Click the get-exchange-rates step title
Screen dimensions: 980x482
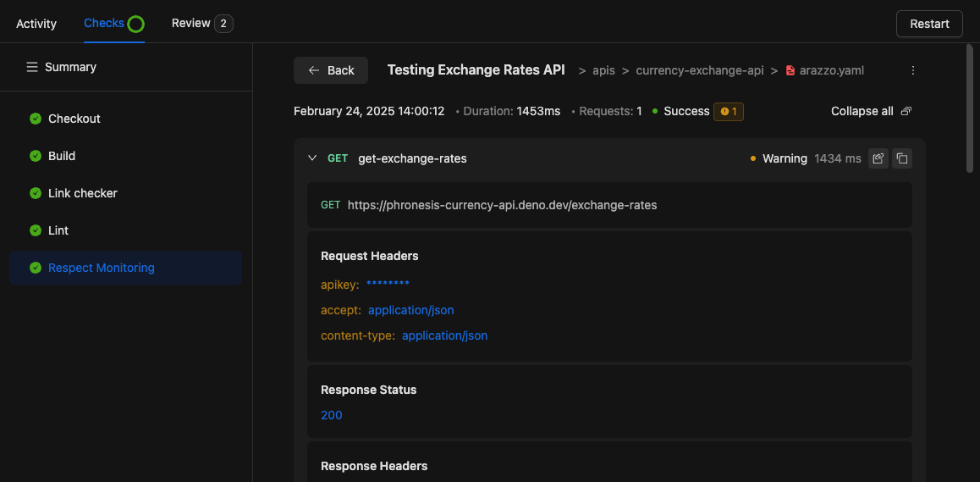[412, 158]
